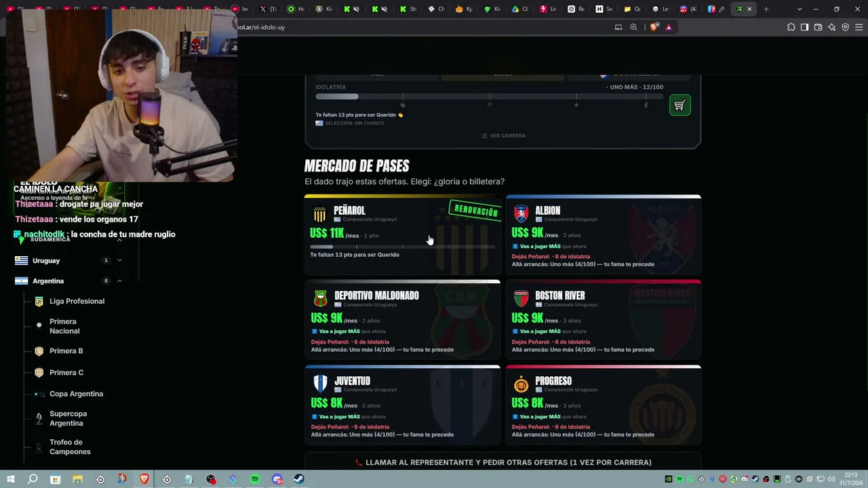Open Steam from the taskbar
Screen dimensions: 868x488
click(x=299, y=479)
